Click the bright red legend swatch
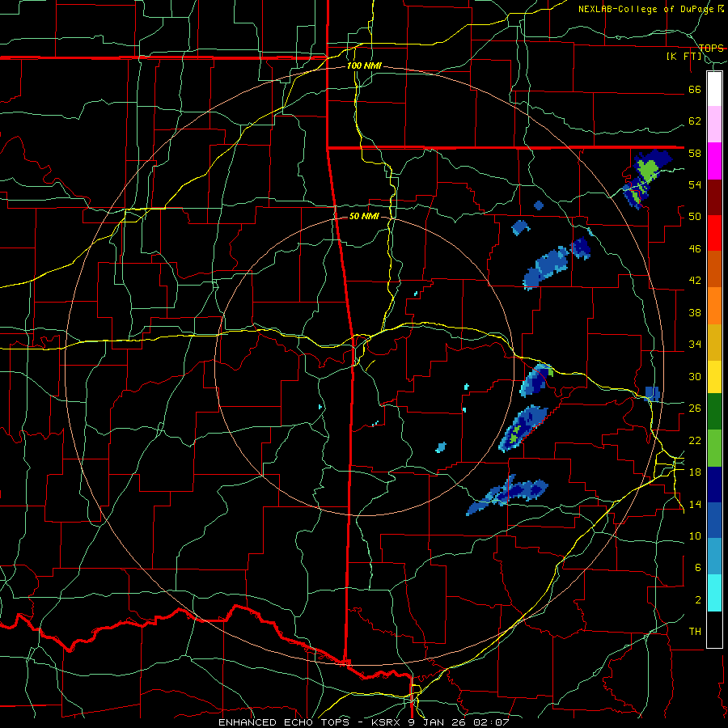Viewport: 728px width, 728px height. point(714,233)
